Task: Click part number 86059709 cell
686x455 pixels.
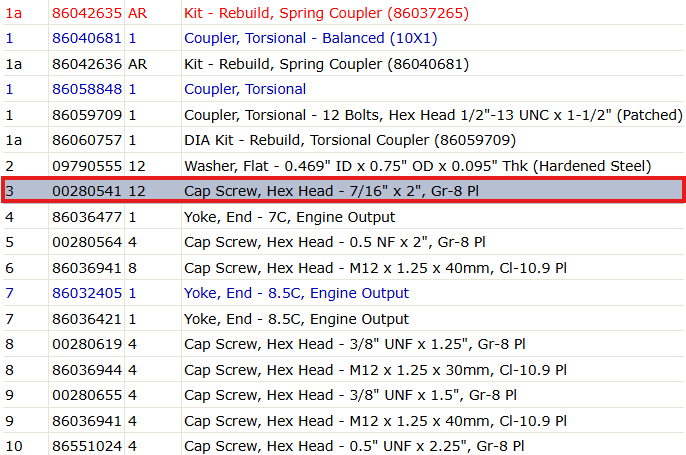Action: [87, 115]
